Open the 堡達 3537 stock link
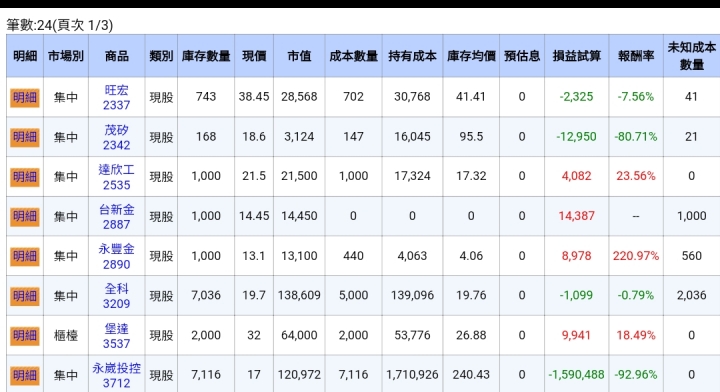Viewport: 720px width, 392px height. [x=117, y=336]
